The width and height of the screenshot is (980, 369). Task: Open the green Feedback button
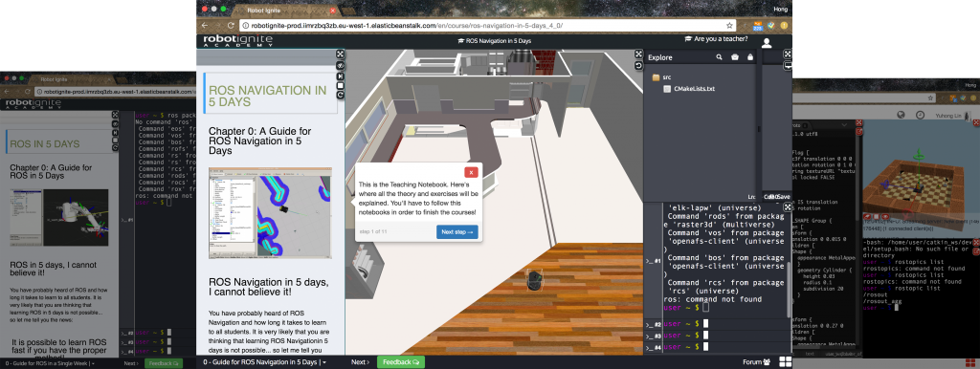click(x=401, y=362)
